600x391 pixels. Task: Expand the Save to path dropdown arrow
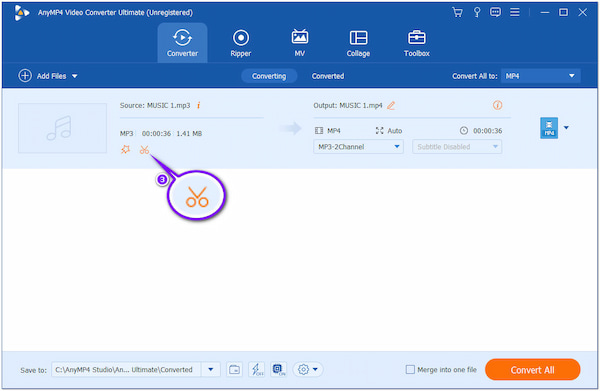[211, 370]
